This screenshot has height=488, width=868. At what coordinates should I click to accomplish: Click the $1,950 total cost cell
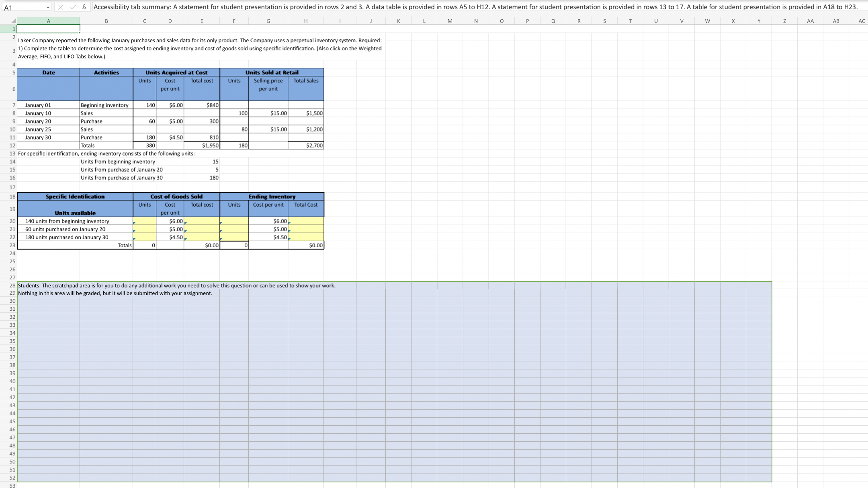(x=202, y=146)
